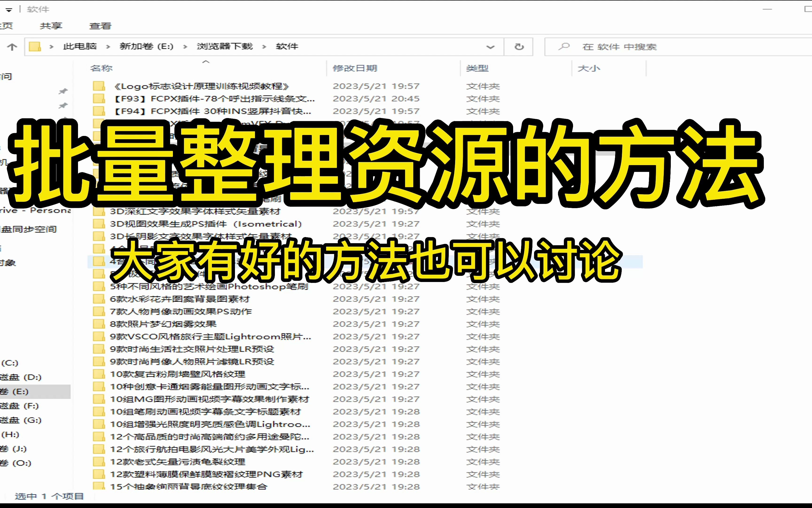Select folder 3D深红文字效果字体样式矢量素材
The height and width of the screenshot is (508, 812).
(x=195, y=211)
